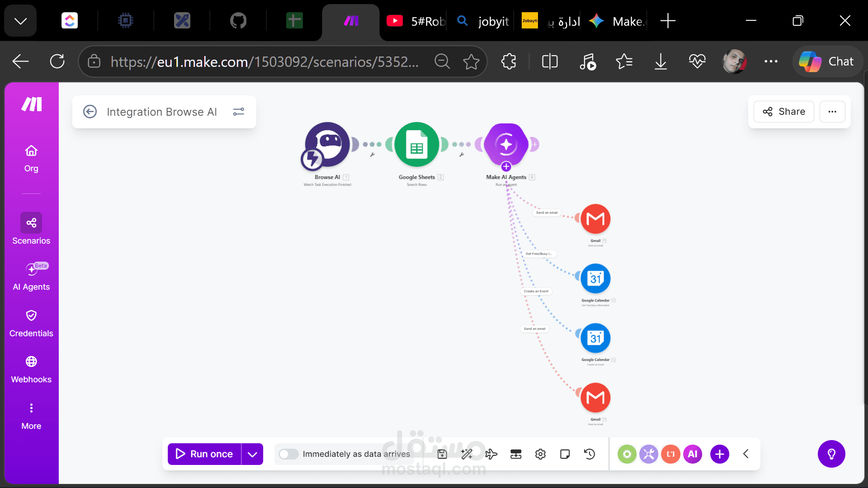Open the Org home section

click(31, 159)
